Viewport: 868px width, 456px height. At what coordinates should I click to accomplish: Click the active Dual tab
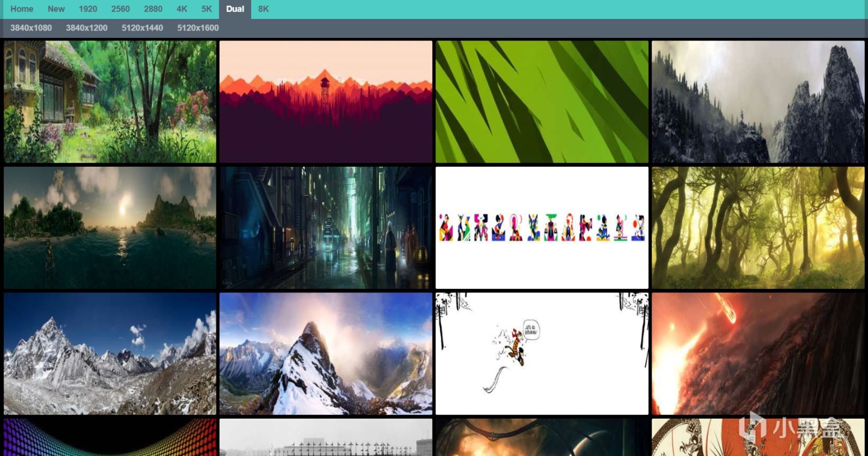(235, 9)
